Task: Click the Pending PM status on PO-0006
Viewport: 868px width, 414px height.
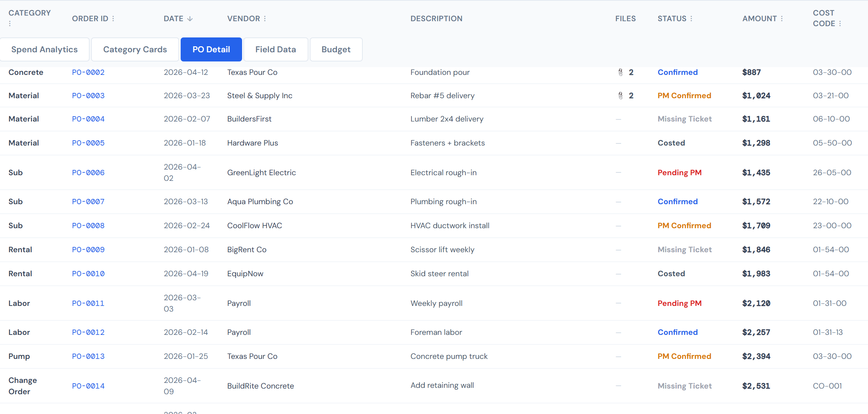Action: (x=679, y=172)
